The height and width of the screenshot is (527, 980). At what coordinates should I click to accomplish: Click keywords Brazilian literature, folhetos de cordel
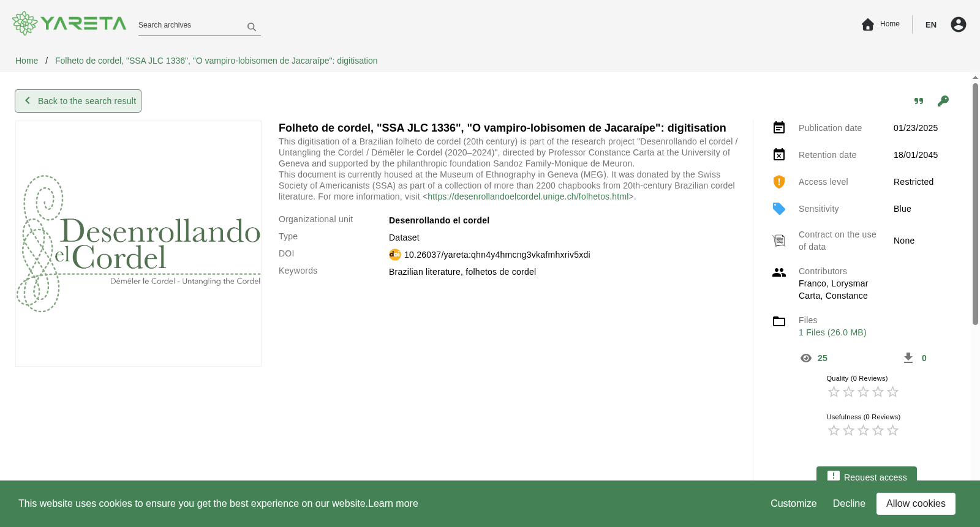pyautogui.click(x=462, y=272)
